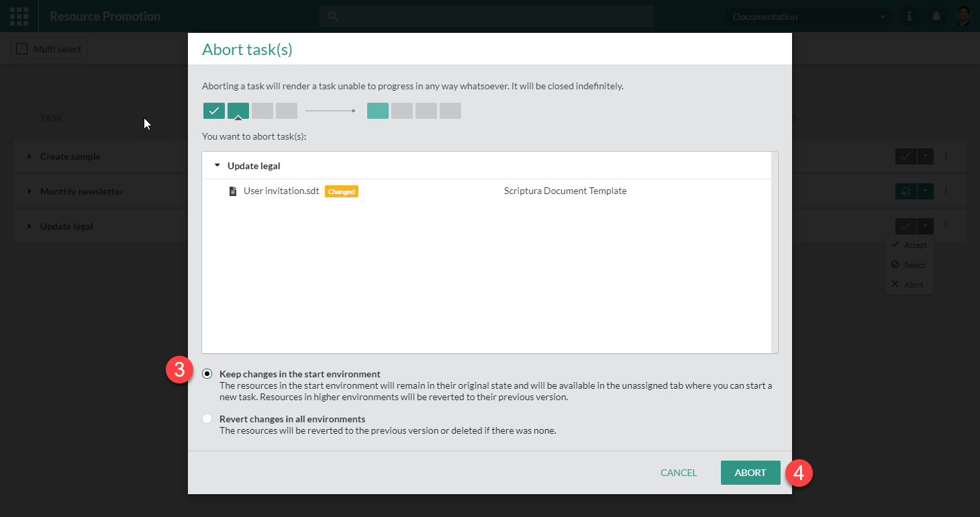Click the action icon on Monthly newsletter row
This screenshot has height=517, width=980.
point(905,191)
